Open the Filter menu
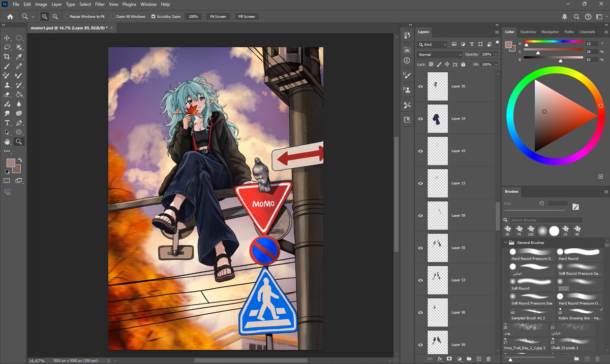Image resolution: width=610 pixels, height=364 pixels. click(x=100, y=4)
